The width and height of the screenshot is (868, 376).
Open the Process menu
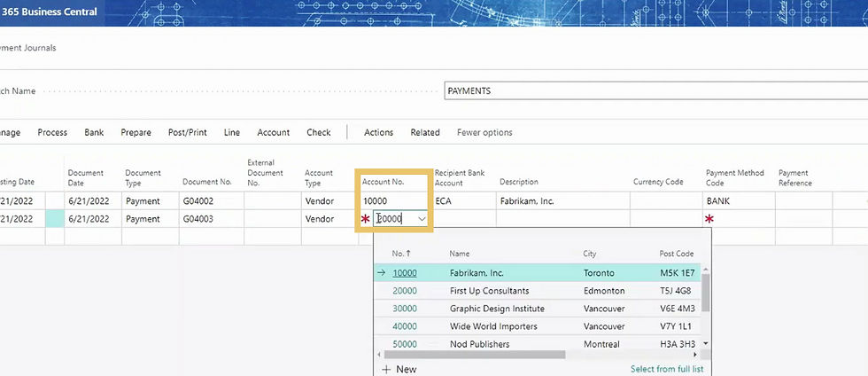coord(52,132)
